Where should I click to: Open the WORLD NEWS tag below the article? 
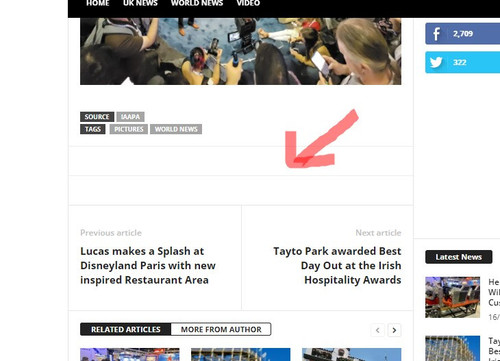pyautogui.click(x=176, y=129)
